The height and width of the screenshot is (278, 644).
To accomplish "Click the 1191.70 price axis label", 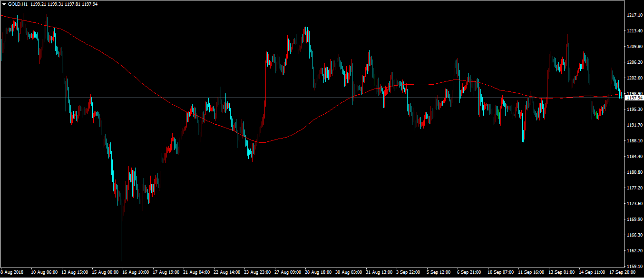I will tap(634, 125).
